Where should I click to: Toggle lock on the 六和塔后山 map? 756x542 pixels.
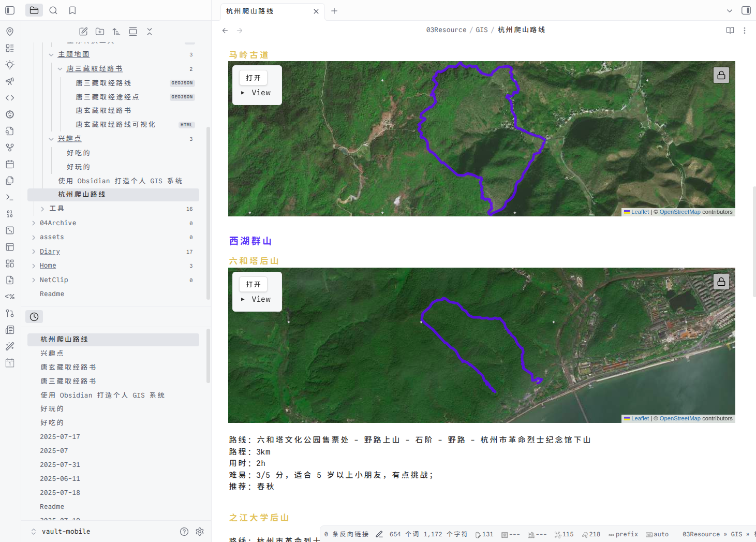pyautogui.click(x=721, y=282)
